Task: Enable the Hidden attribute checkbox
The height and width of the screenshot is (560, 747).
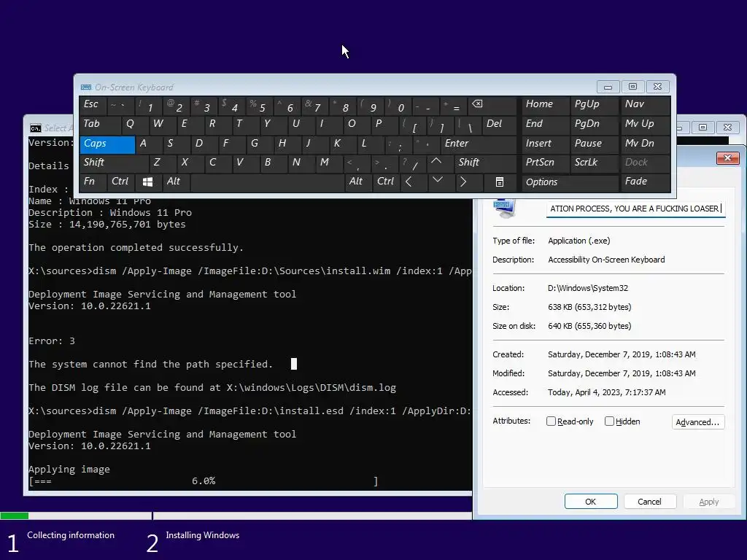Action: [609, 421]
